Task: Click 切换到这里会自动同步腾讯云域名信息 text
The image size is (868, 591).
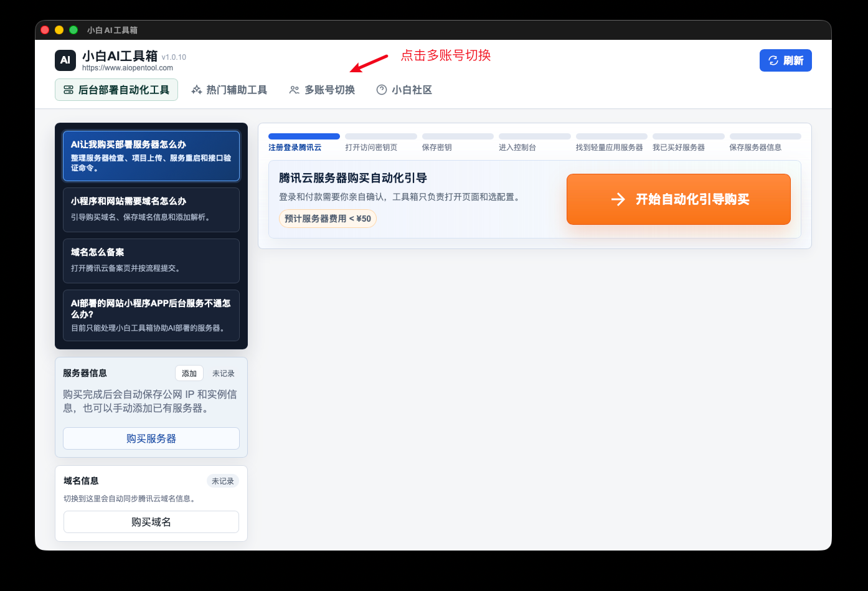Action: coord(131,499)
